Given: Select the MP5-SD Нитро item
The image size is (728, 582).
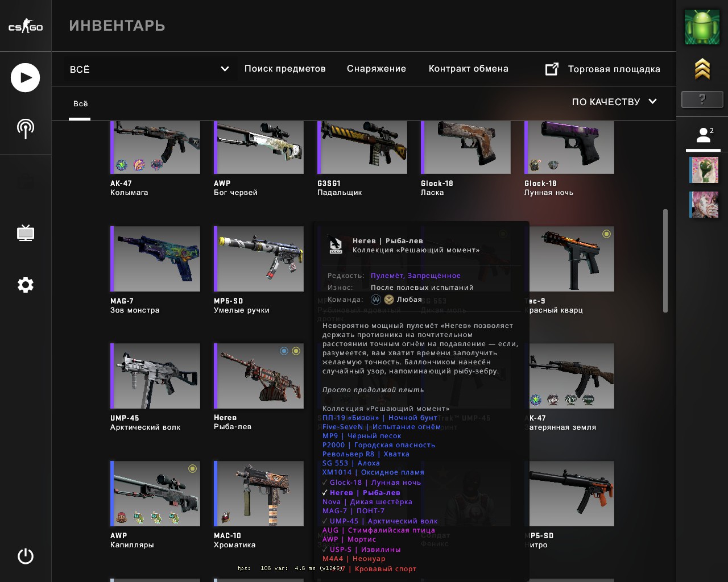Looking at the screenshot, I should (572, 493).
